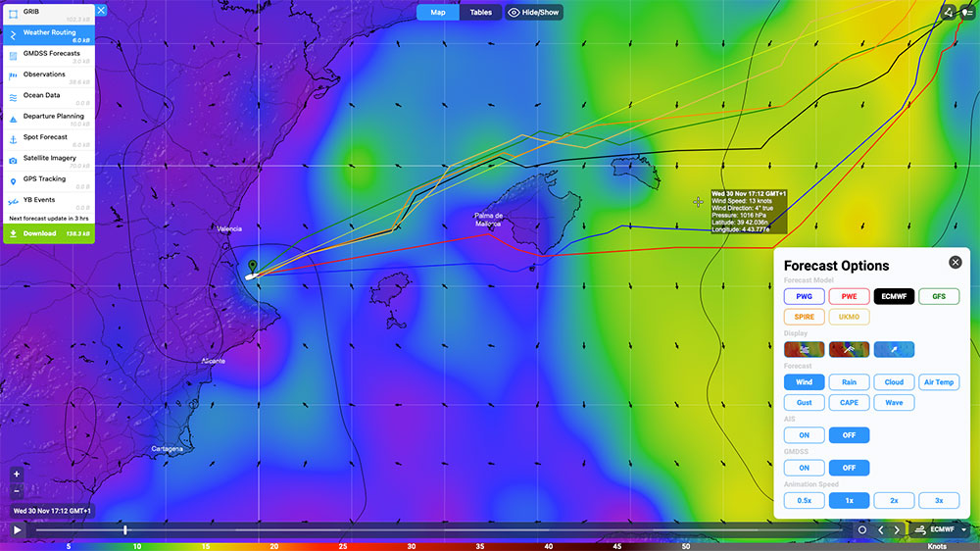Click the route share icon top-right

pyautogui.click(x=948, y=13)
